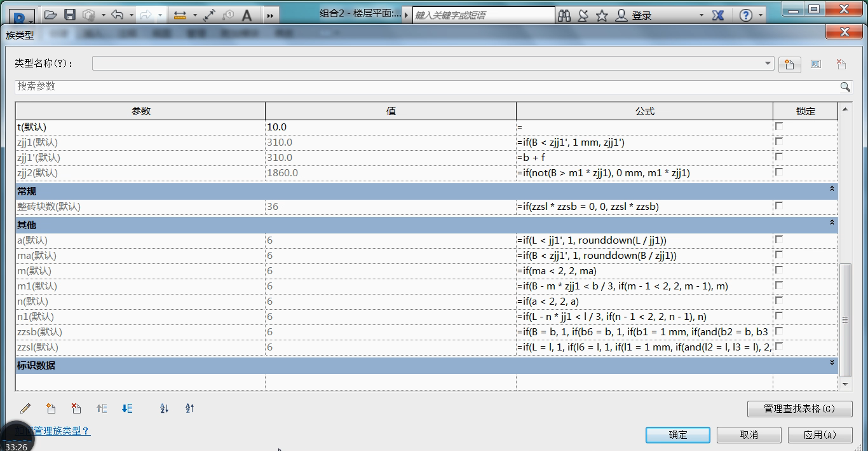
Task: Click the 参数 column header
Action: 140,111
